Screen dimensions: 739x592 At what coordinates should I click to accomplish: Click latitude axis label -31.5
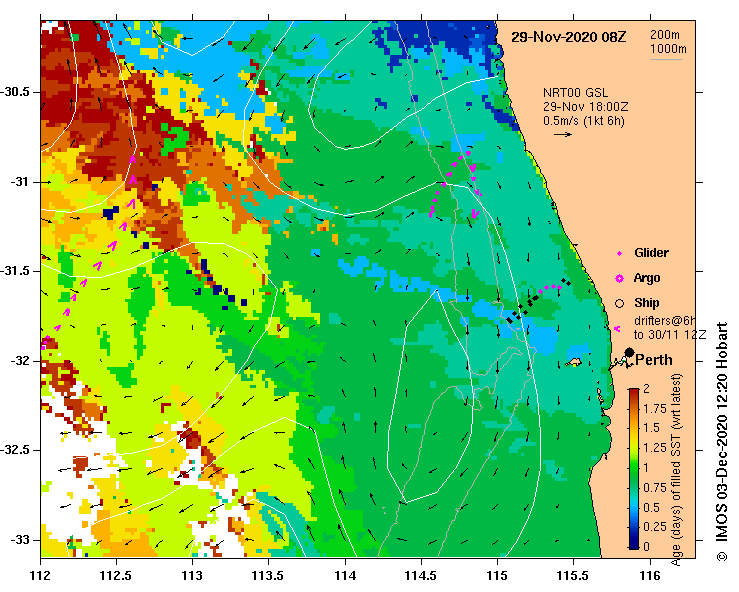pyautogui.click(x=16, y=271)
